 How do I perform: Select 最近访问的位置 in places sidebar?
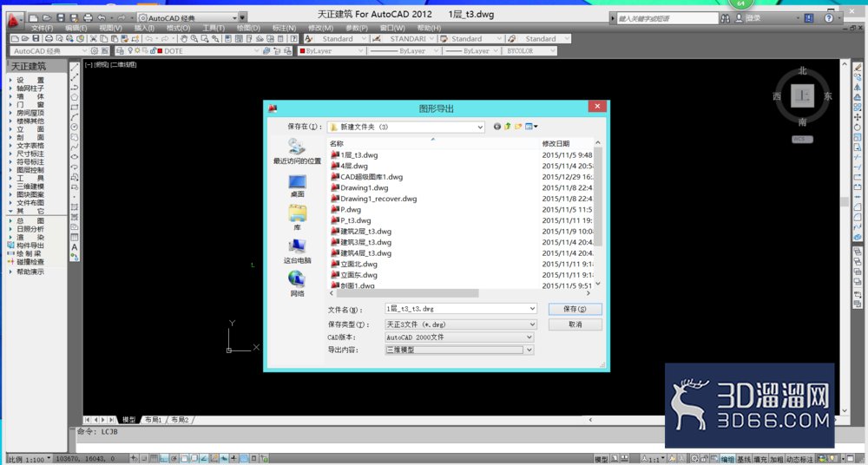pos(297,152)
